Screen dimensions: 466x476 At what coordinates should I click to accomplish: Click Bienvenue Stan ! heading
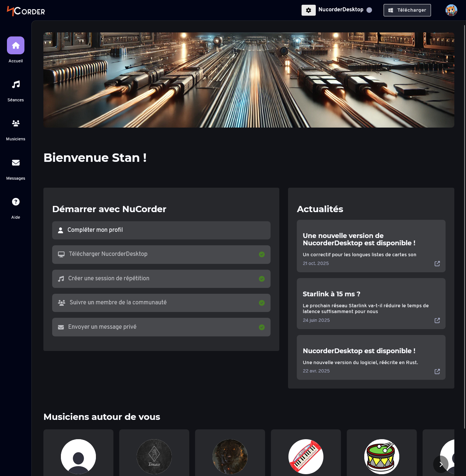(x=95, y=158)
